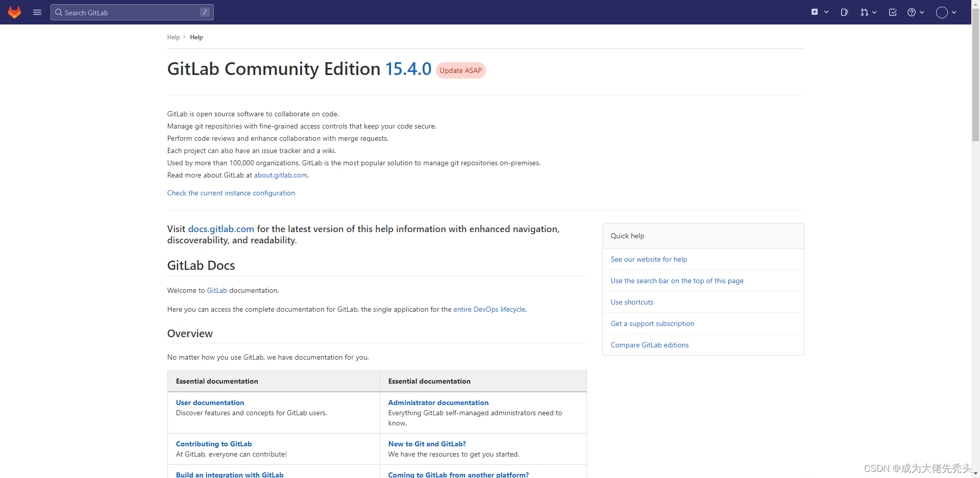Viewport: 980px width, 478px height.
Task: Click the GitLab fox logo
Action: pos(15,12)
